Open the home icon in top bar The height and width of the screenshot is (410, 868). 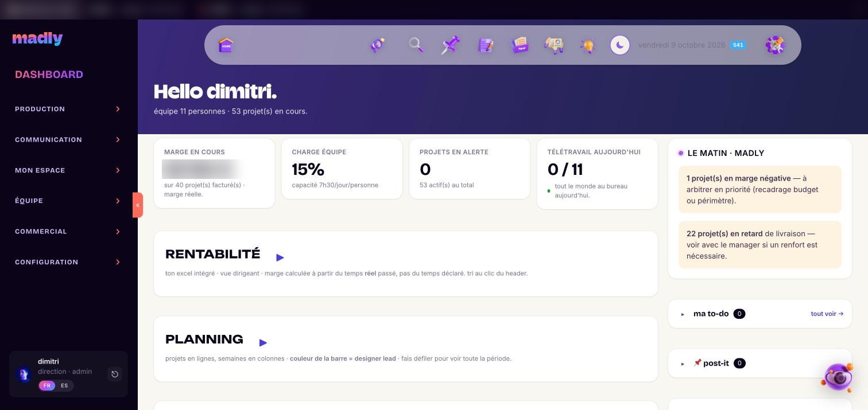click(226, 45)
